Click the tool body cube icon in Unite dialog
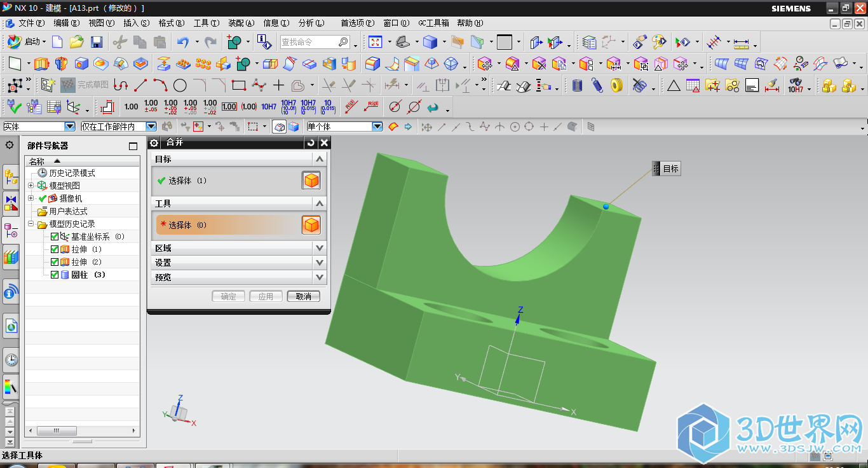868x468 pixels. [311, 224]
